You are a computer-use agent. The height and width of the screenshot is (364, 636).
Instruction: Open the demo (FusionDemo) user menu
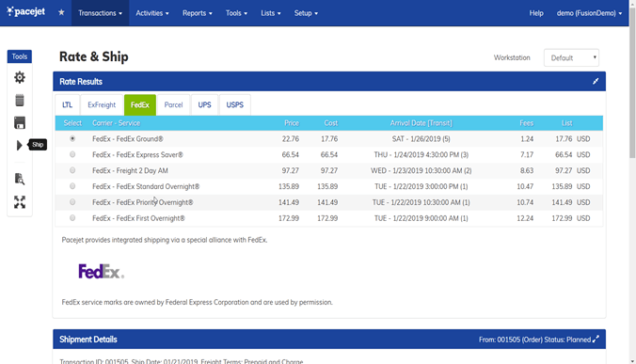click(589, 13)
